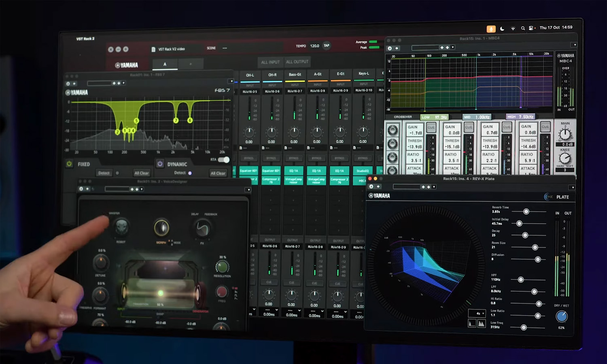This screenshot has height=364, width=607.
Task: Toggle CUE for the fourth MBC4 band
Action: [545, 127]
